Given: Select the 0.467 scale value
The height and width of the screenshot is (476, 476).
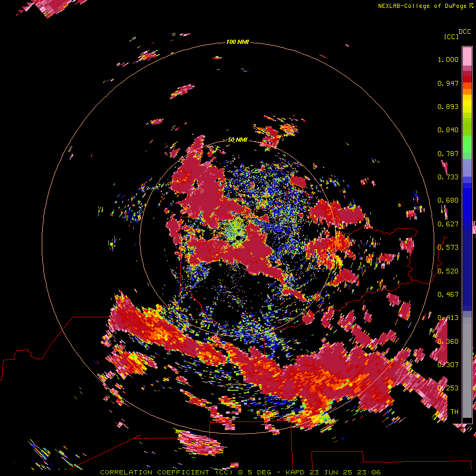Looking at the screenshot, I should click(448, 295).
